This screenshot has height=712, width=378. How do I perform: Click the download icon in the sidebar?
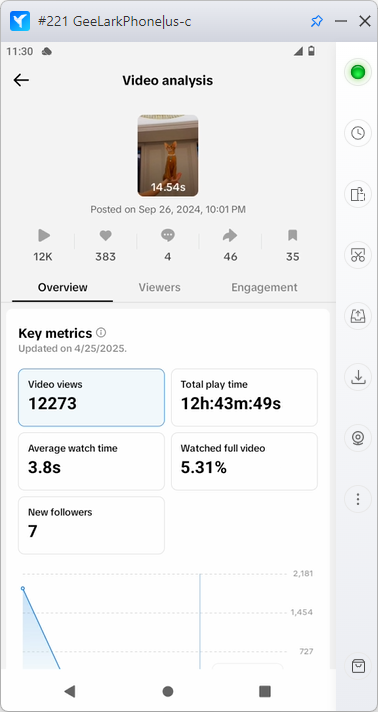point(358,377)
